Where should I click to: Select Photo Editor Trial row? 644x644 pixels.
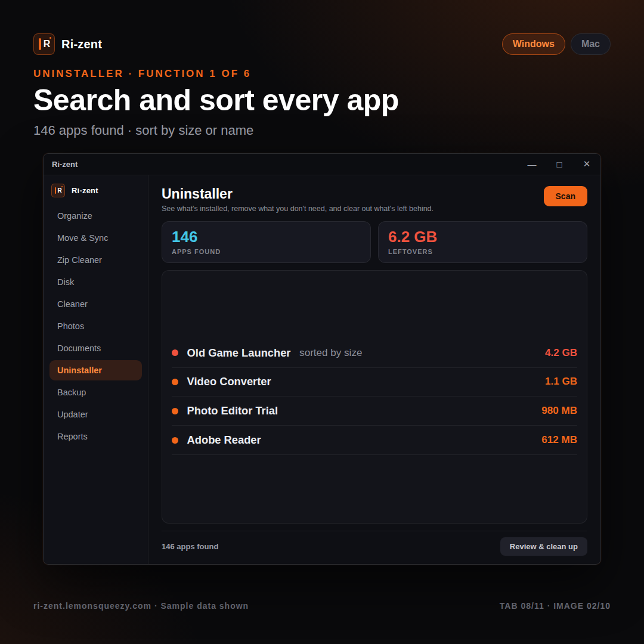pyautogui.click(x=374, y=411)
